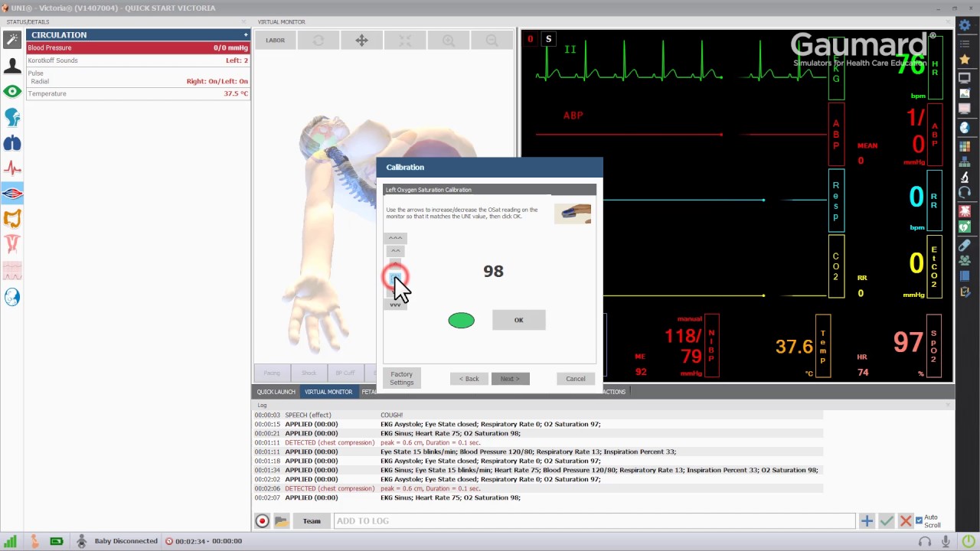
Task: Open the blue lungs breathing icon
Action: tap(12, 143)
